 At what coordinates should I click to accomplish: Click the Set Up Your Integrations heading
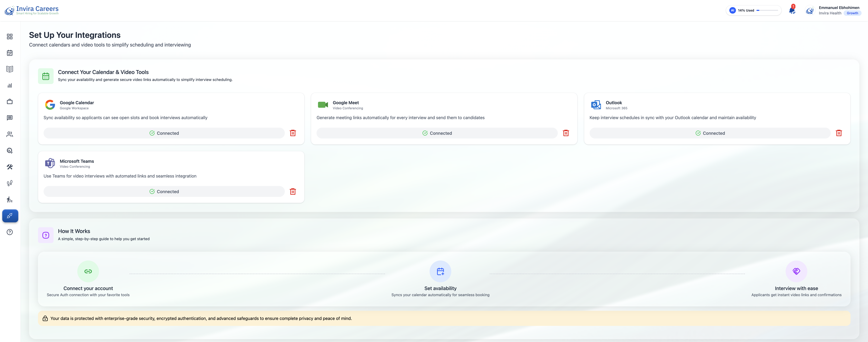[x=75, y=35]
